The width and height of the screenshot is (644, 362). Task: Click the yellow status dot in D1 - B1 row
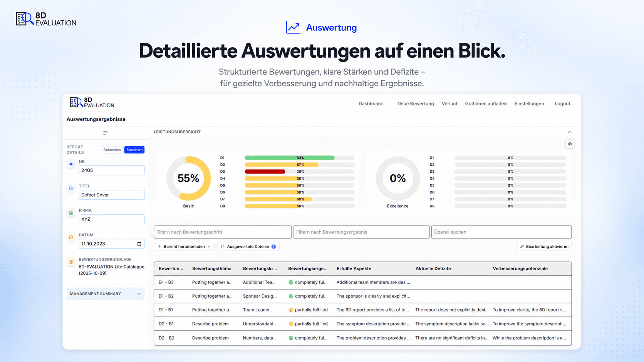291,310
